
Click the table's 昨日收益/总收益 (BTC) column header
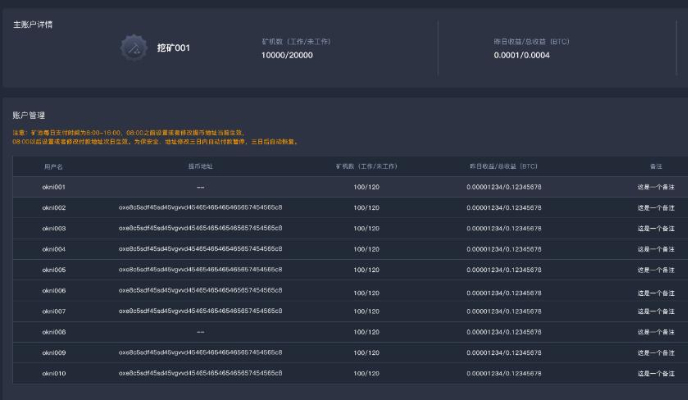[x=504, y=167]
